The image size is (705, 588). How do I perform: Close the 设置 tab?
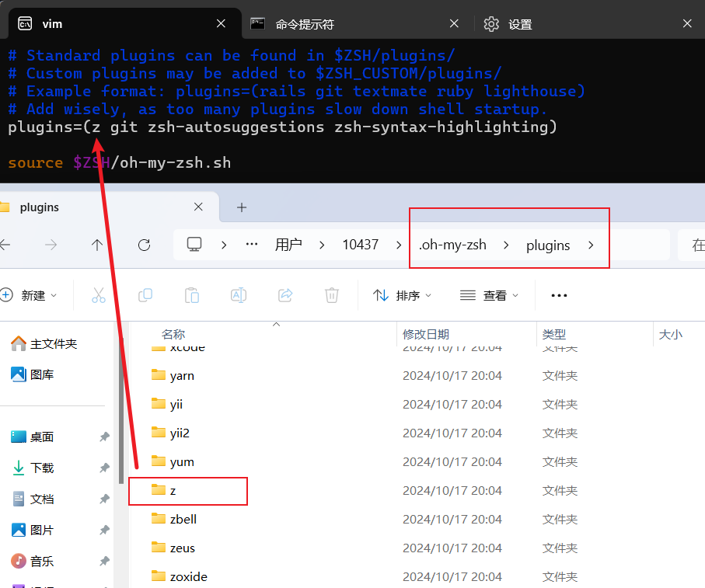point(687,23)
